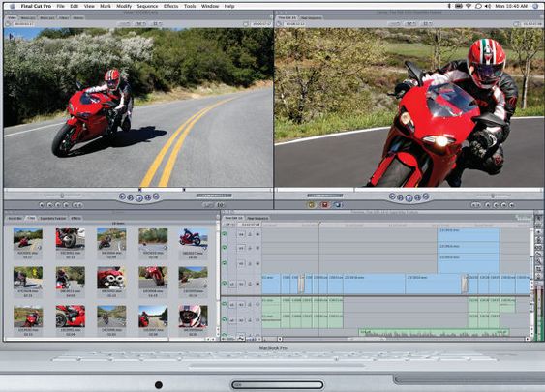Toggle visibility of track V4
The height and width of the screenshot is (392, 545).
[x=225, y=233]
